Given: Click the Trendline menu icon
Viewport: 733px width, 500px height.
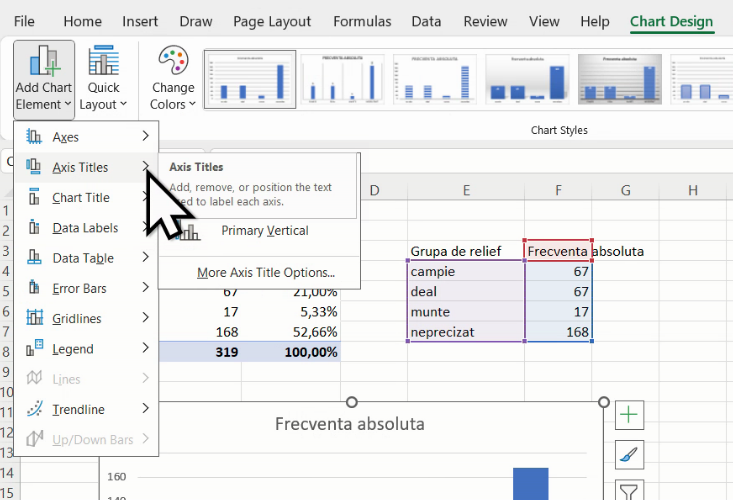Looking at the screenshot, I should 35,409.
